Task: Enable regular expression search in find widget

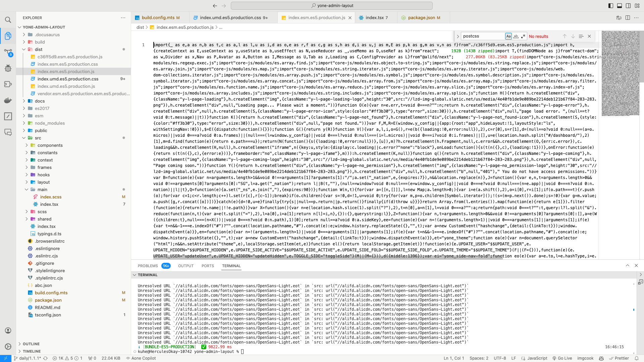Action: point(523,36)
